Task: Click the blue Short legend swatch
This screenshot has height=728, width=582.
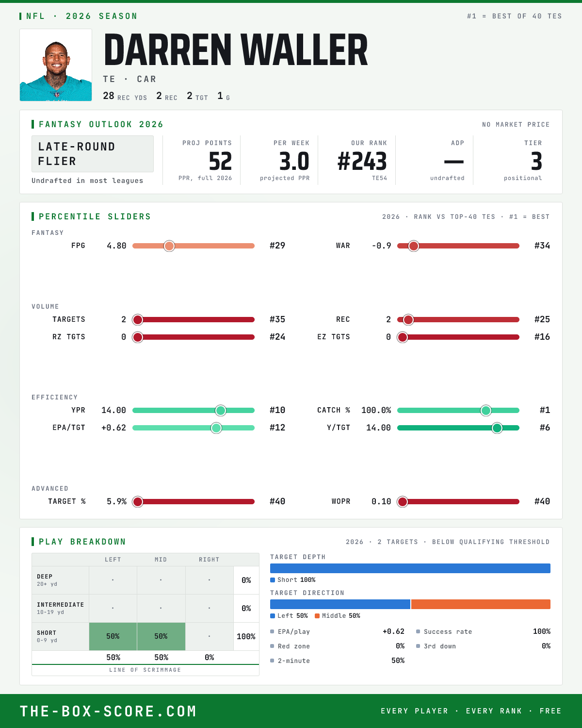Action: (x=273, y=580)
